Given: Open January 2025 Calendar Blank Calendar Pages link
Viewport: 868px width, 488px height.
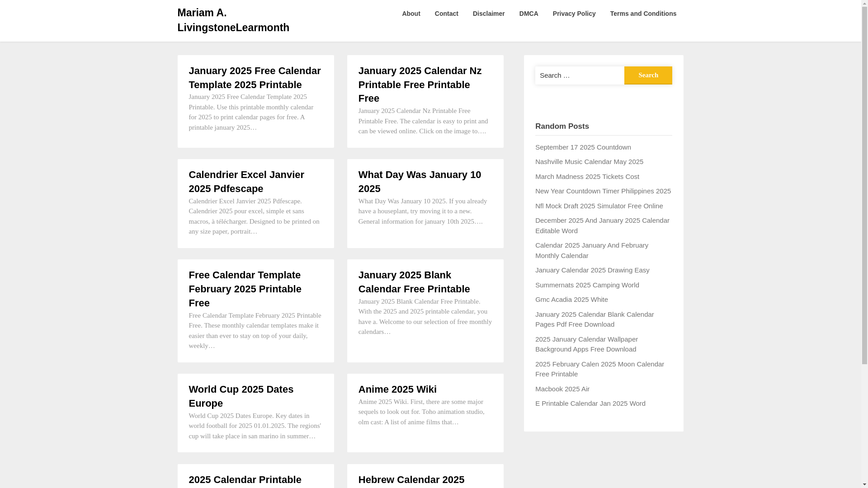Looking at the screenshot, I should pos(594,319).
